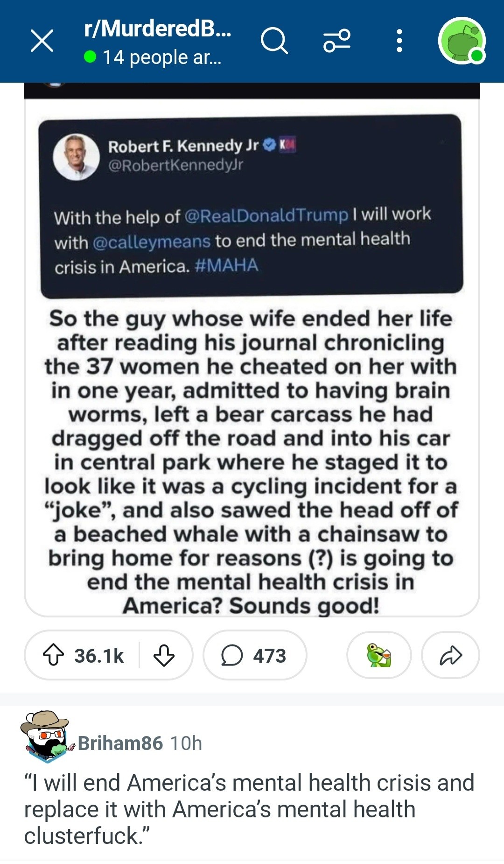Viewport: 504px width, 864px height.
Task: Give an award with the green award icon
Action: tap(379, 655)
